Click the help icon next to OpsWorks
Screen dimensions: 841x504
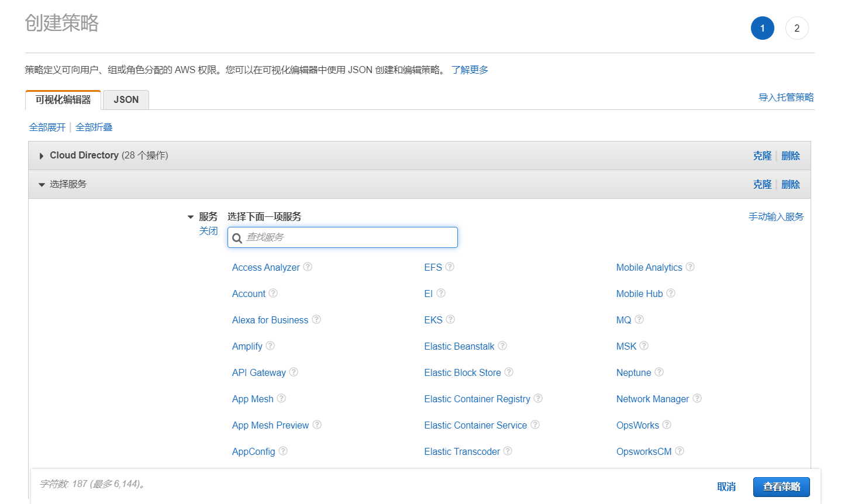pos(667,425)
